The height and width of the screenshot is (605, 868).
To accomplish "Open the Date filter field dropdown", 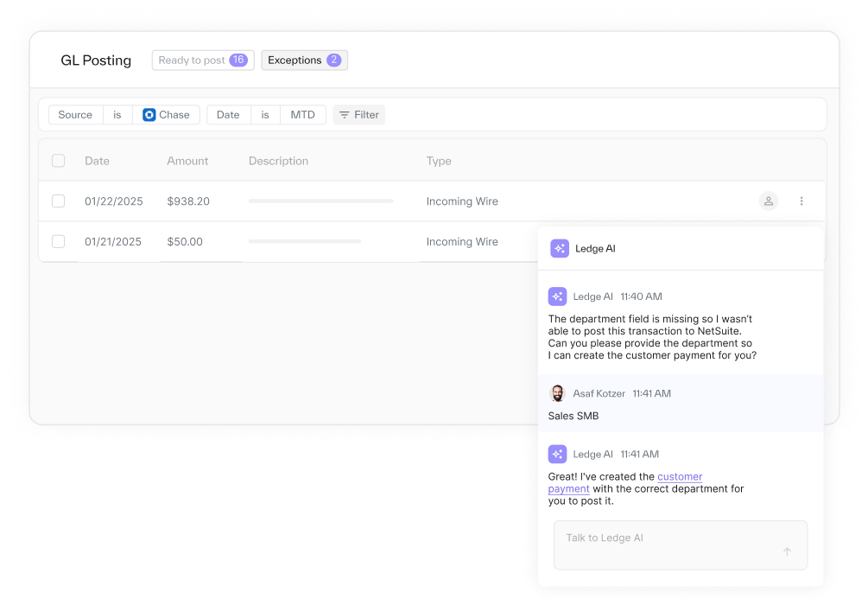I will tap(228, 115).
